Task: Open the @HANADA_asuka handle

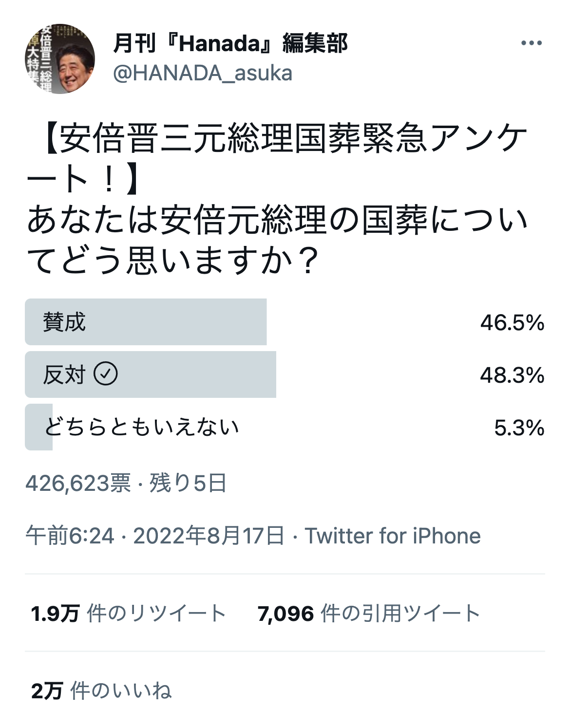Action: coord(203,73)
